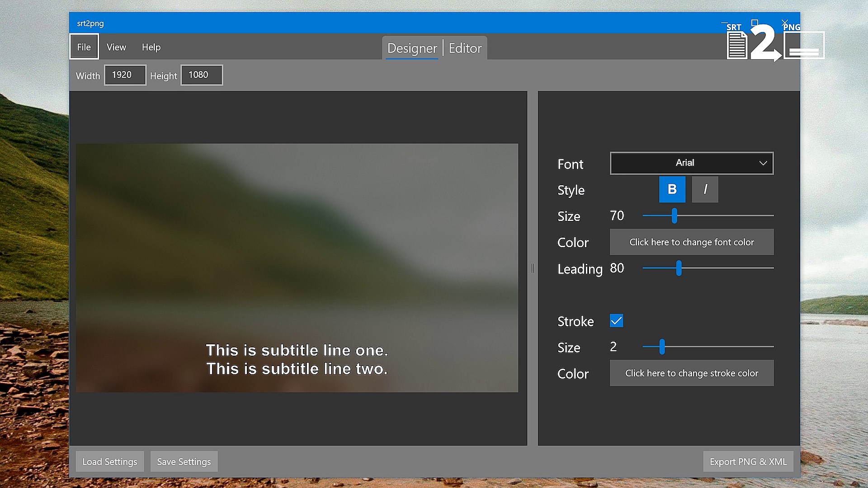This screenshot has height=488, width=868.
Task: Click the font Size slider thumb
Action: coord(674,216)
